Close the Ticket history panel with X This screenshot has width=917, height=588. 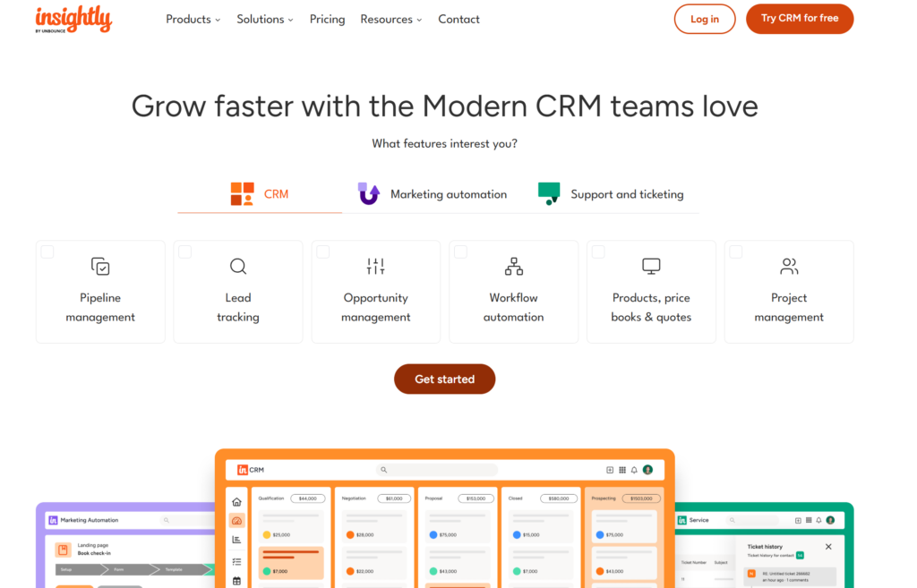(828, 547)
